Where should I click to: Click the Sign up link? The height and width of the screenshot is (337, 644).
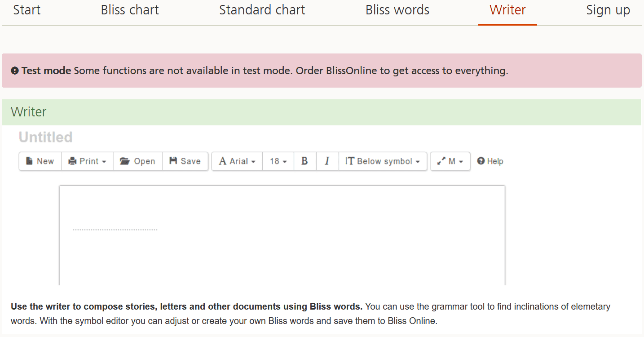[608, 10]
